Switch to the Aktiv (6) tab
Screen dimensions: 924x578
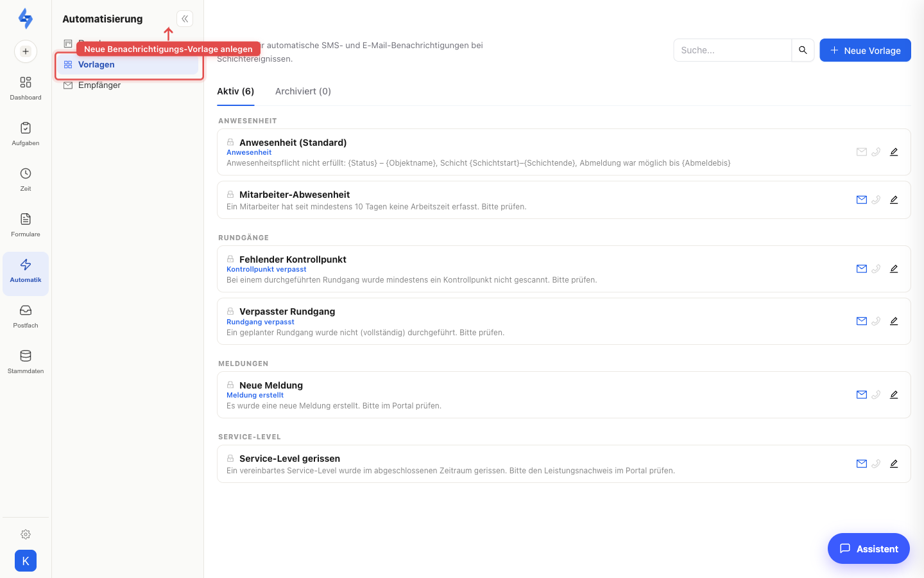[x=235, y=91]
